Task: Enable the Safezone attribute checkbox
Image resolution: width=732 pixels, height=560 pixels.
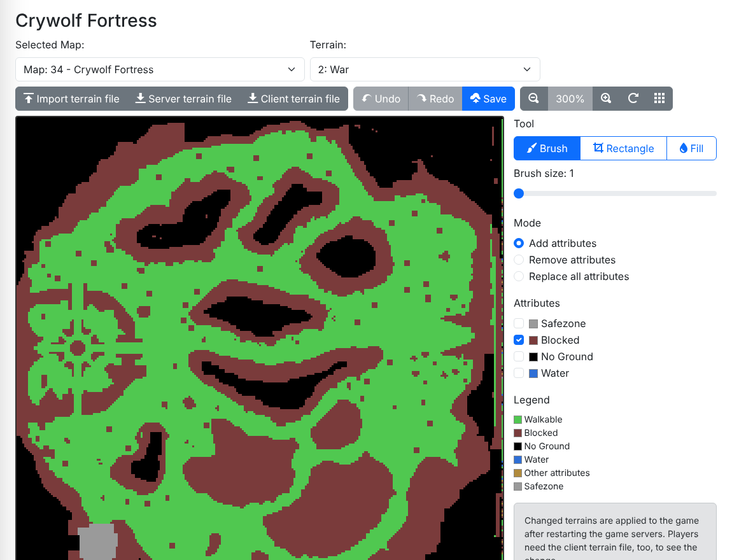Action: pos(519,323)
